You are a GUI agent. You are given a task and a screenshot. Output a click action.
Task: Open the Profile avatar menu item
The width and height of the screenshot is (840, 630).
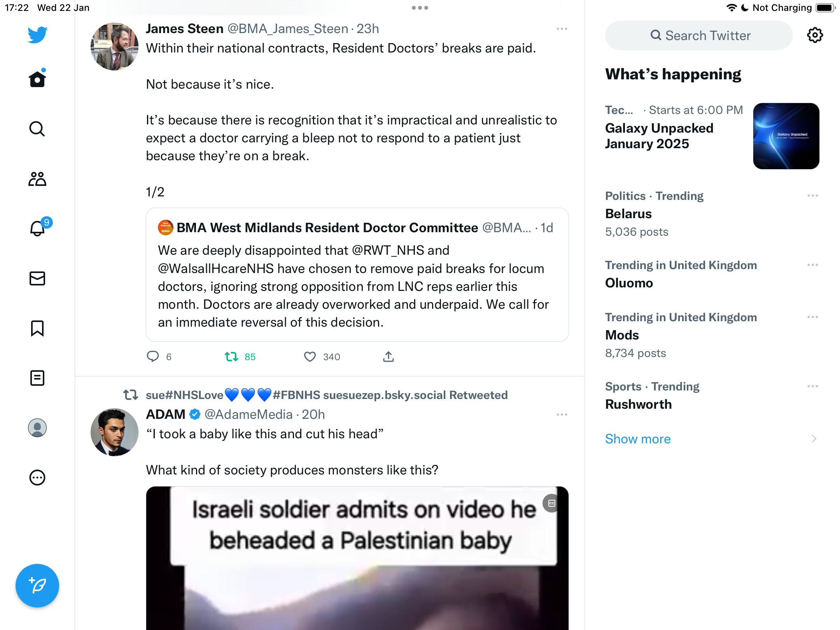(x=37, y=428)
